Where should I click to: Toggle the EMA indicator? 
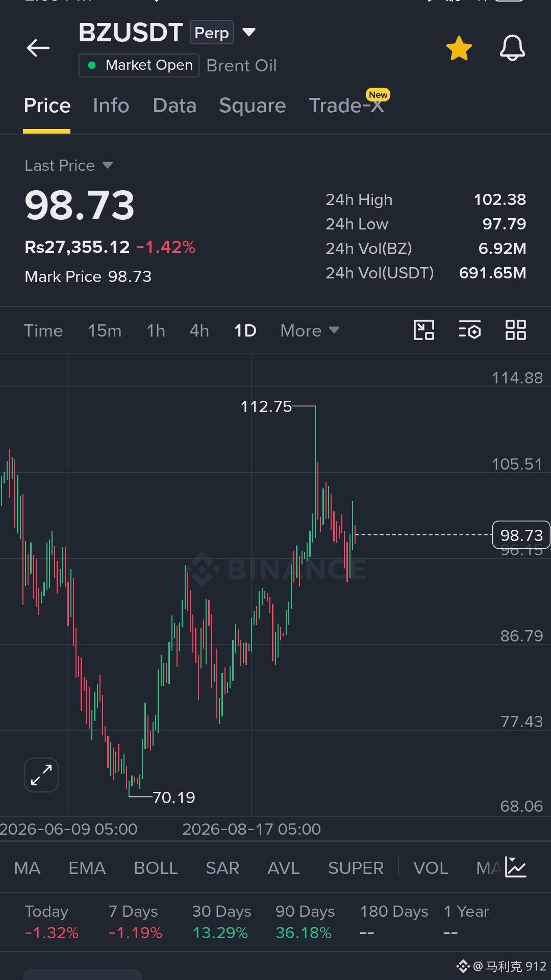tap(87, 868)
